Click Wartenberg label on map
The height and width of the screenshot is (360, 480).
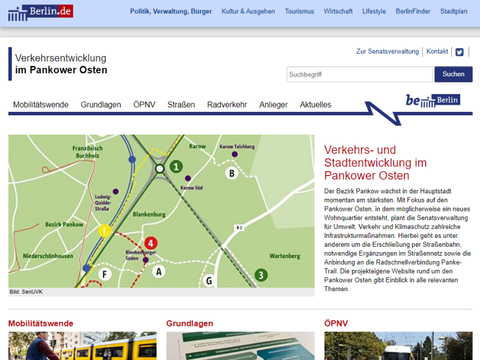tap(285, 256)
